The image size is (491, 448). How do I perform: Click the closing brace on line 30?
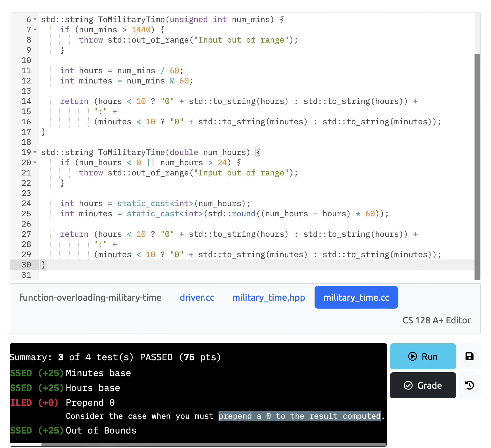click(x=43, y=265)
